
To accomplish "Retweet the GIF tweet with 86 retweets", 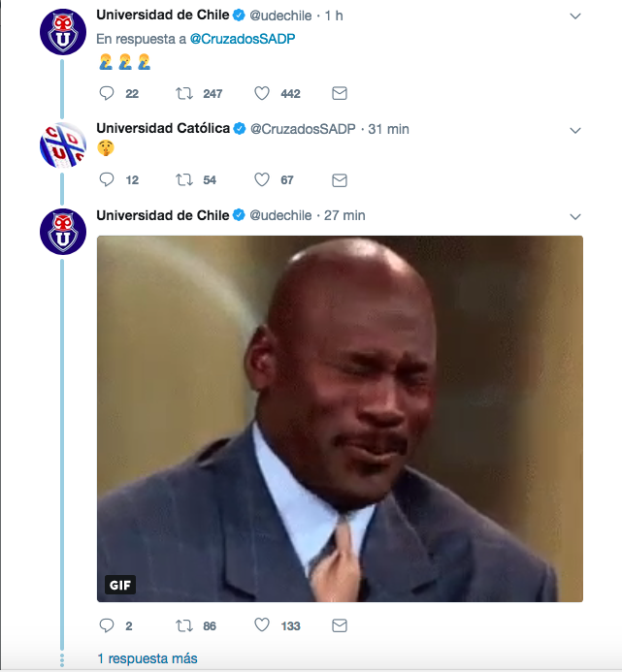I will (184, 625).
